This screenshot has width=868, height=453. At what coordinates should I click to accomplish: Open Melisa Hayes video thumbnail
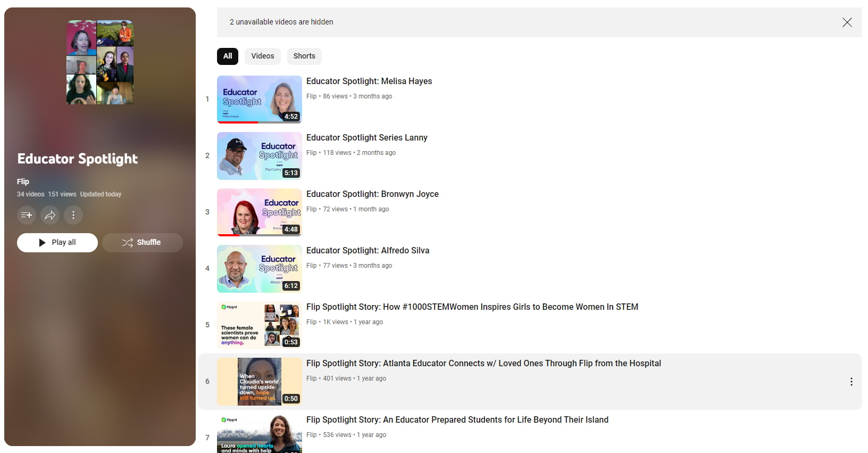[x=260, y=100]
